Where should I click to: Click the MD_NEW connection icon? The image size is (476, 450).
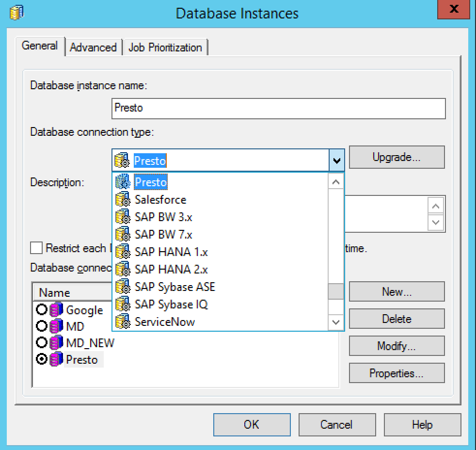tap(57, 343)
